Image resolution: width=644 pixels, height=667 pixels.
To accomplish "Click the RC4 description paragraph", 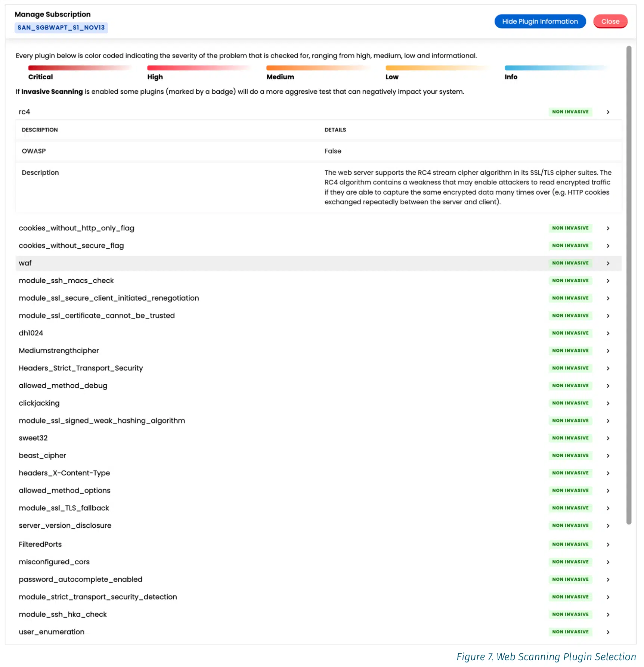I will [x=468, y=187].
